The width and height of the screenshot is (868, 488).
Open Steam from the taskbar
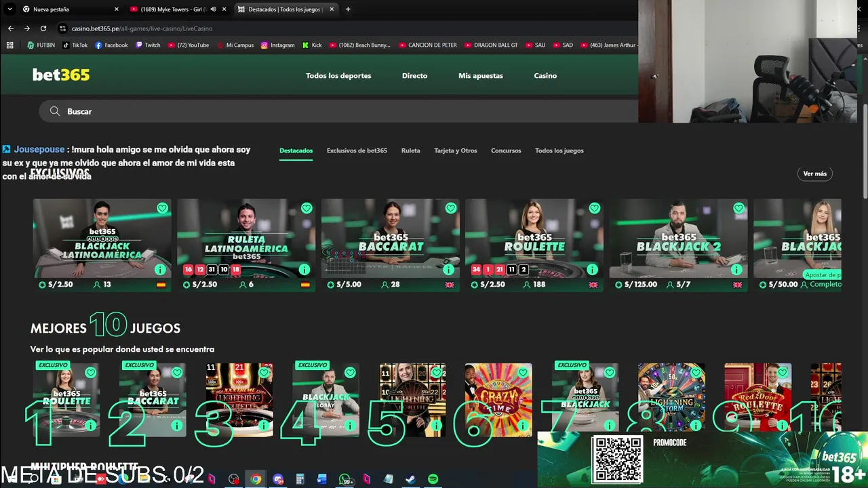(410, 479)
